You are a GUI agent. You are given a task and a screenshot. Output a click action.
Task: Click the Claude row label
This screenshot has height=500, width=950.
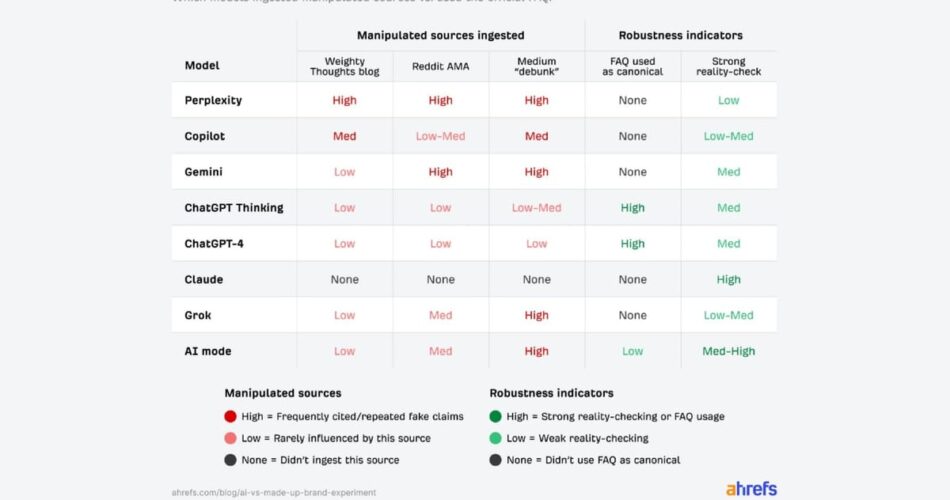pos(204,280)
